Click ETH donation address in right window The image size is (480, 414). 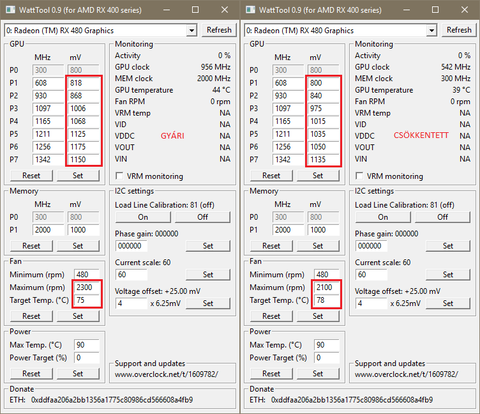point(352,399)
